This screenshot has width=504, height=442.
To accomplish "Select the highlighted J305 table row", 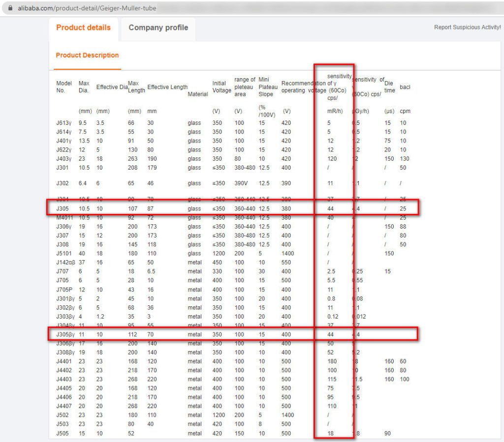I will pyautogui.click(x=197, y=207).
